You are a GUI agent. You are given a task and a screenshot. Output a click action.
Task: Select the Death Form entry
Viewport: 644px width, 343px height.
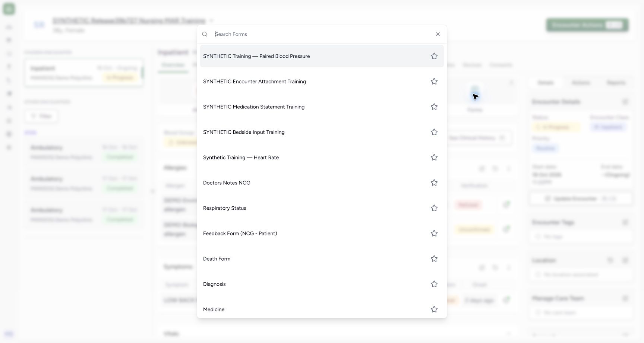pos(322,259)
